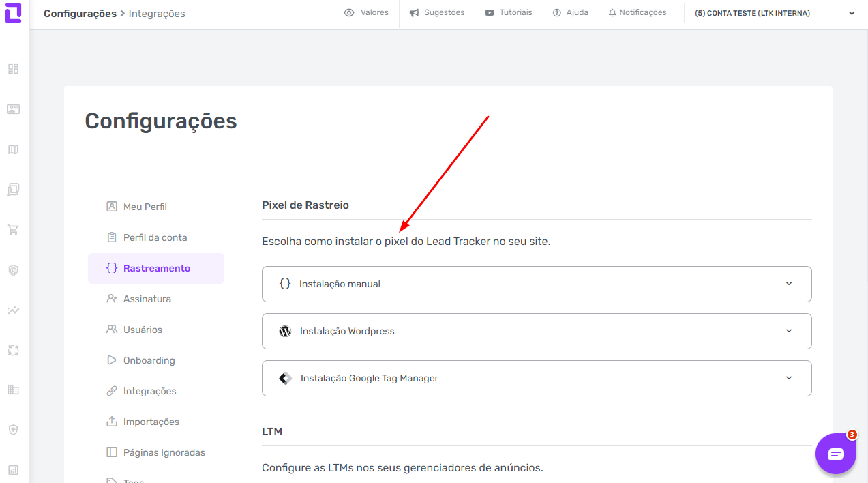The height and width of the screenshot is (483, 868).
Task: Click the LTM section heading
Action: point(272,432)
